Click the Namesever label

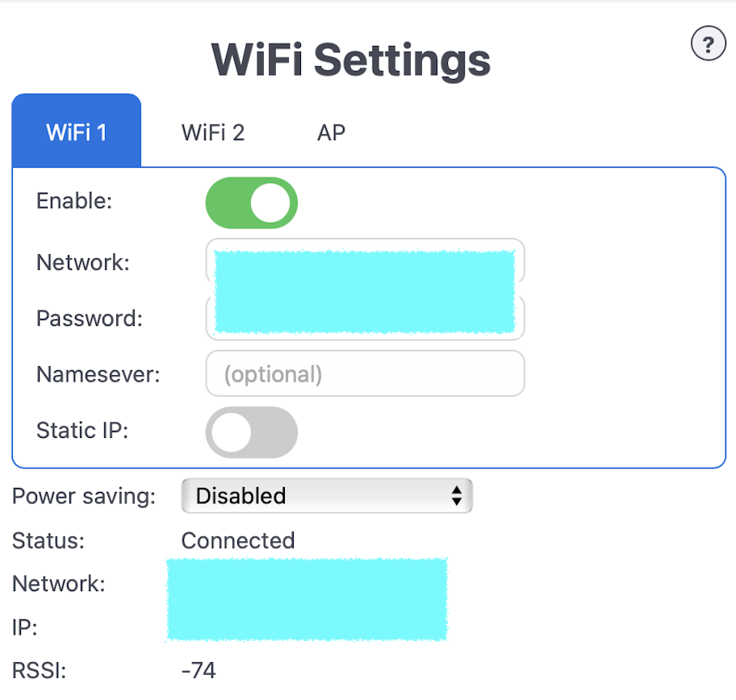click(x=98, y=374)
